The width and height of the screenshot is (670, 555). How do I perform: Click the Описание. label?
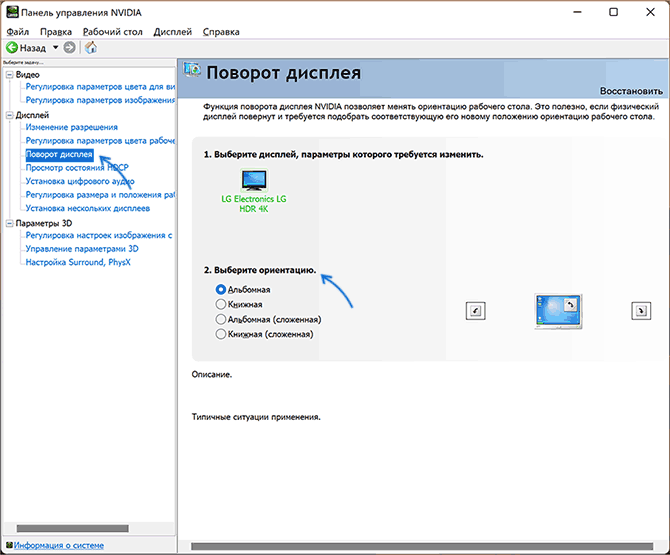[212, 375]
